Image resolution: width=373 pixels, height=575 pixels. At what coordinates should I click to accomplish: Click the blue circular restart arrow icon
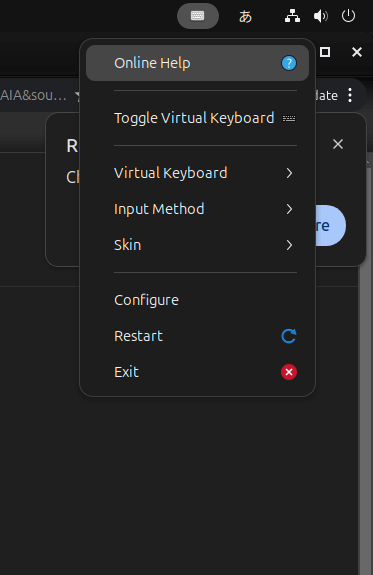(289, 336)
